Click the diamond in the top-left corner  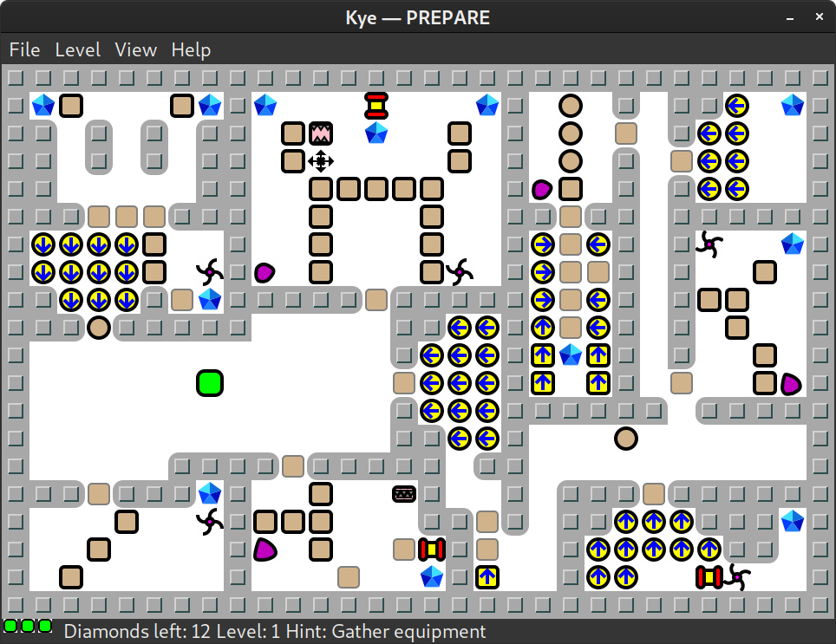[x=43, y=106]
